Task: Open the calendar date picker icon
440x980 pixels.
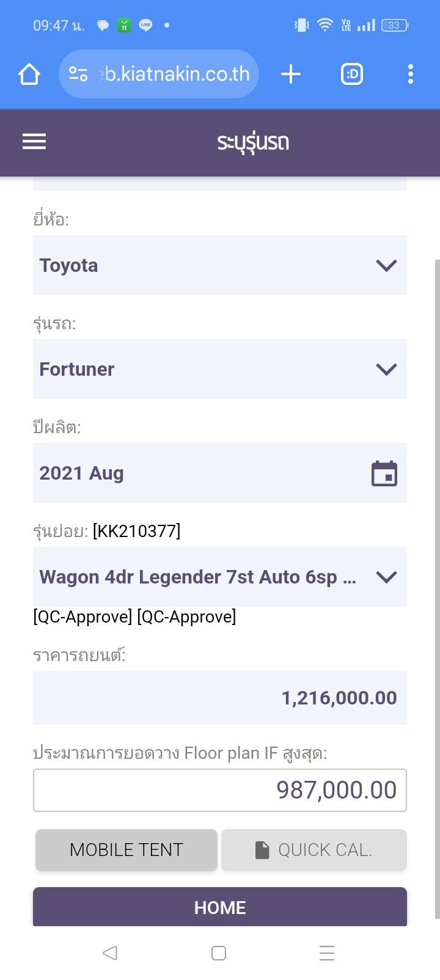Action: [x=384, y=474]
